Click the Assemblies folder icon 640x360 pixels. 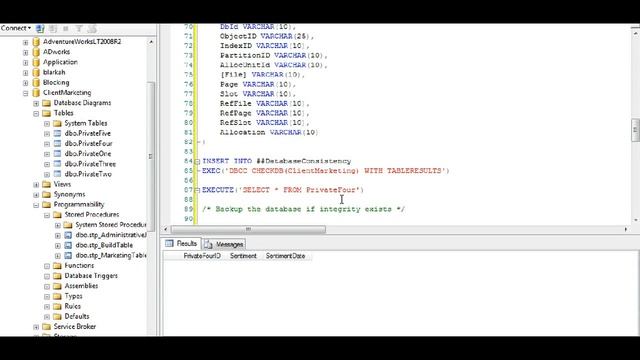58,286
